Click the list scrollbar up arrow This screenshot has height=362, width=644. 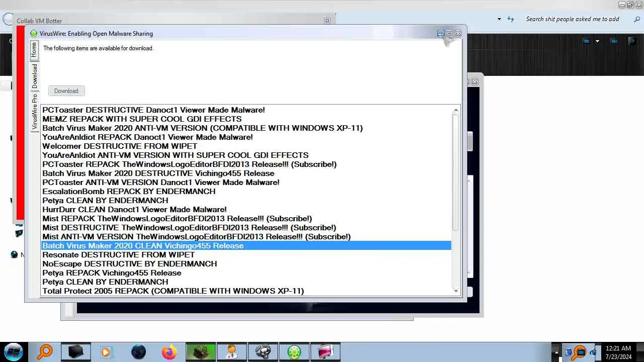coord(456,110)
